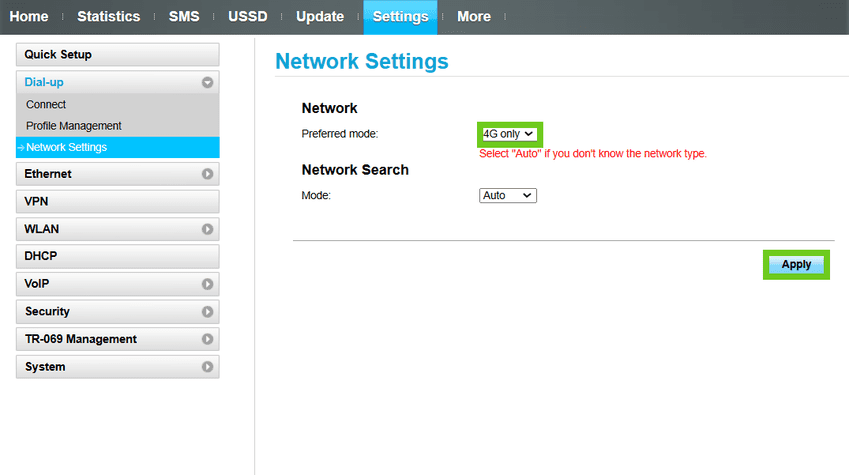Expand the System section arrow icon
849x475 pixels.
pyautogui.click(x=207, y=367)
